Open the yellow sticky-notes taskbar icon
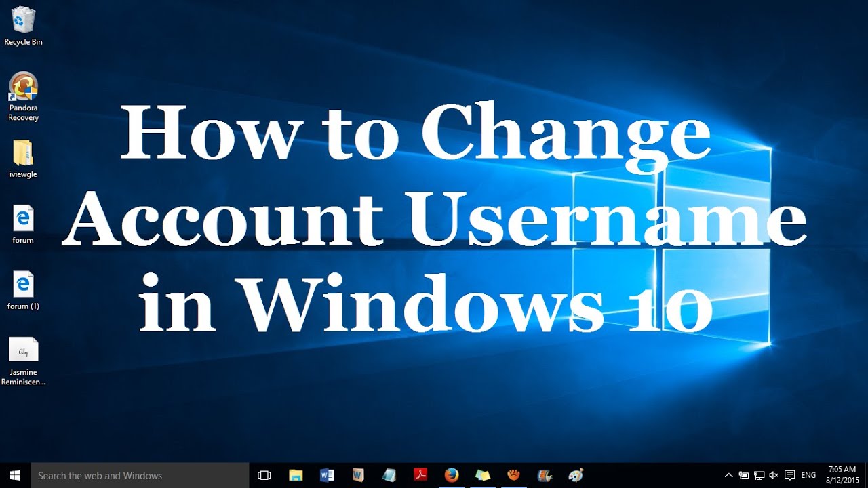The image size is (868, 488). click(x=483, y=475)
